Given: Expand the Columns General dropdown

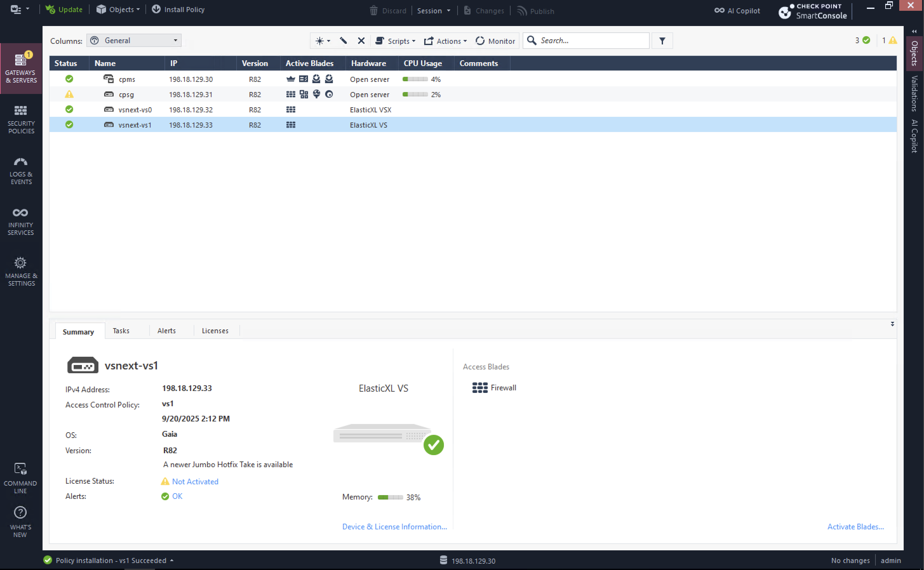Looking at the screenshot, I should tap(134, 41).
